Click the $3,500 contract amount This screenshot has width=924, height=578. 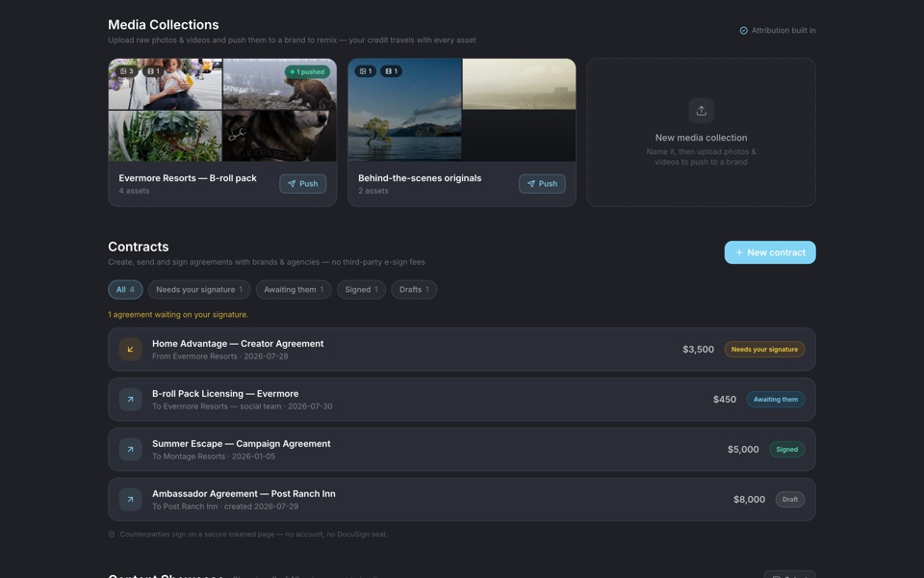(x=699, y=349)
